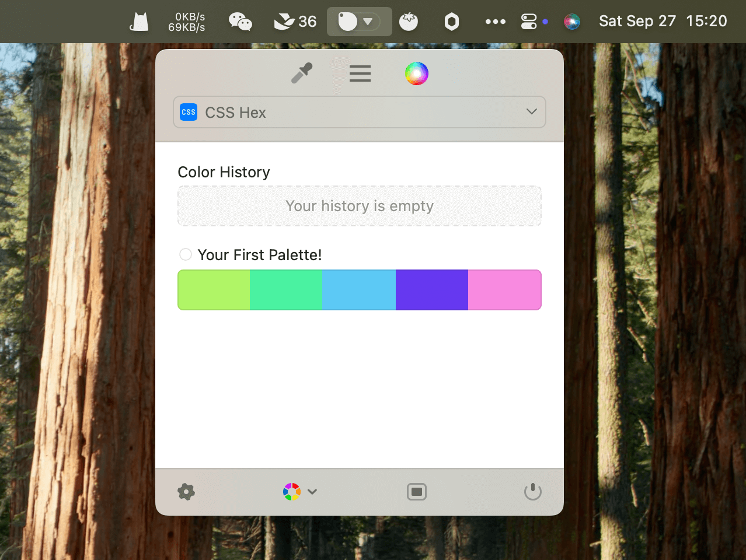Select the purple color swatch

(x=431, y=290)
